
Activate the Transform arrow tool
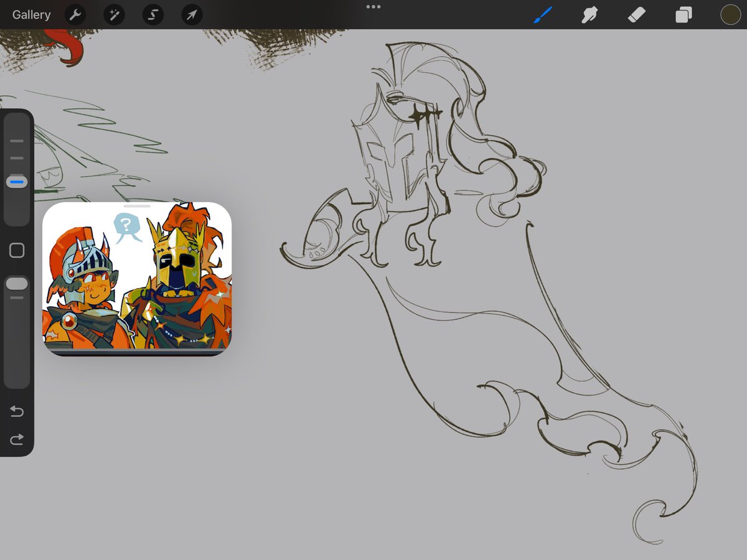(191, 14)
